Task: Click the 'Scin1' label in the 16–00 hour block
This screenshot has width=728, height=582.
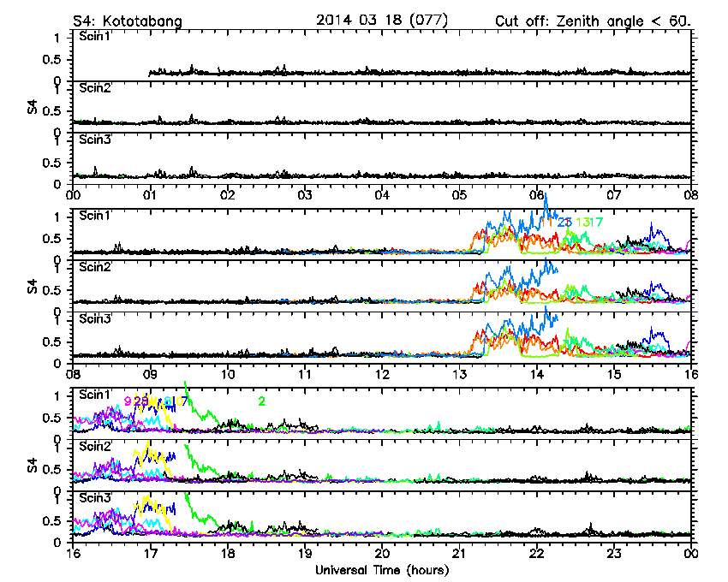Action: click(x=95, y=395)
